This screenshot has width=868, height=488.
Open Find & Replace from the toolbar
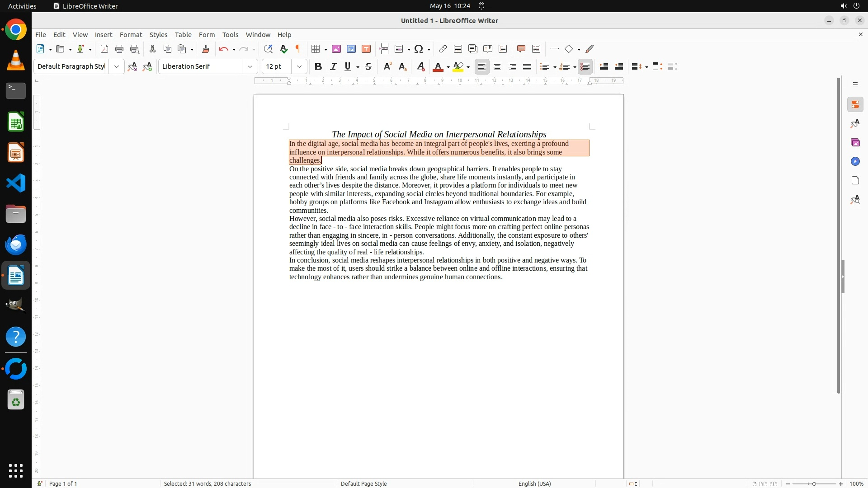pyautogui.click(x=268, y=49)
